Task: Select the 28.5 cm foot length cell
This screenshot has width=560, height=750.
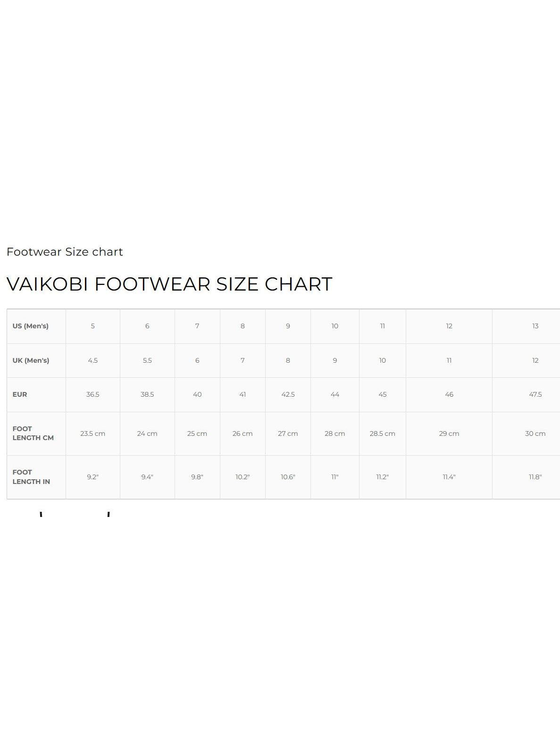Action: pyautogui.click(x=382, y=433)
